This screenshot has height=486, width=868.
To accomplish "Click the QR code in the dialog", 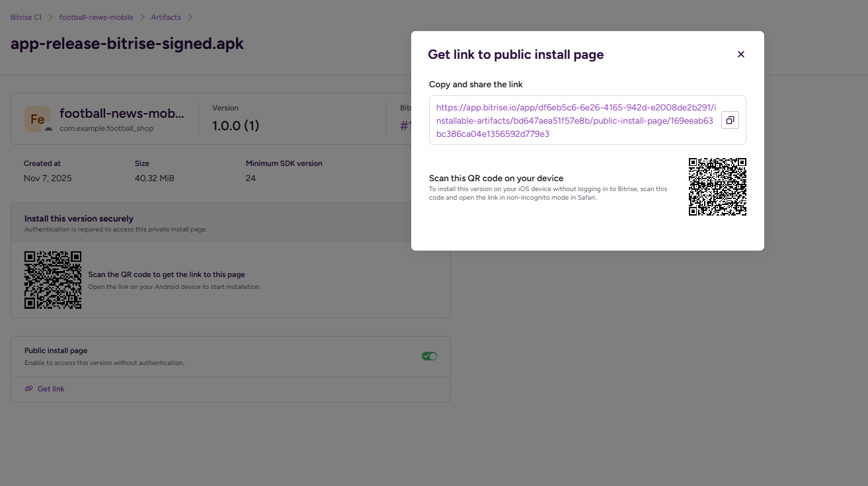I will pyautogui.click(x=717, y=186).
